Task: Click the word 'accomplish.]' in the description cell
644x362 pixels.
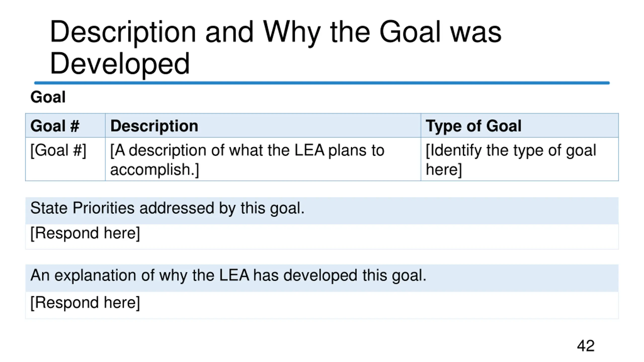Action: coord(154,170)
